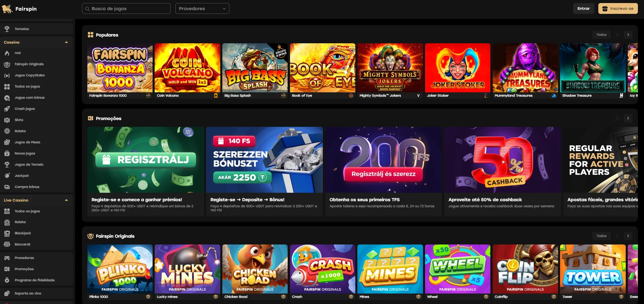
Task: Open the Jackpot icon
Action: tap(7, 176)
